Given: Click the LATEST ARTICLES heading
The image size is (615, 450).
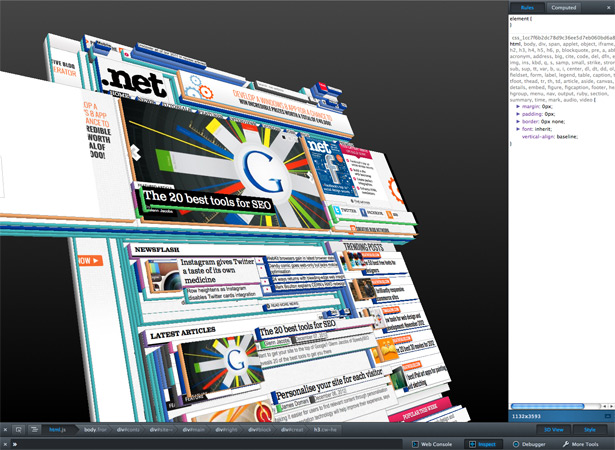Looking at the screenshot, I should (x=183, y=333).
